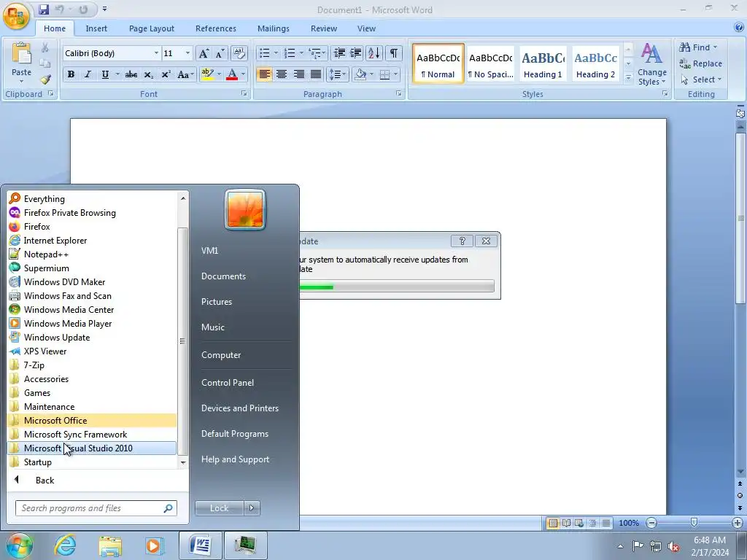Viewport: 747px width, 560px height.
Task: Expand the shutdown options arrow beside Lock
Action: pyautogui.click(x=252, y=508)
